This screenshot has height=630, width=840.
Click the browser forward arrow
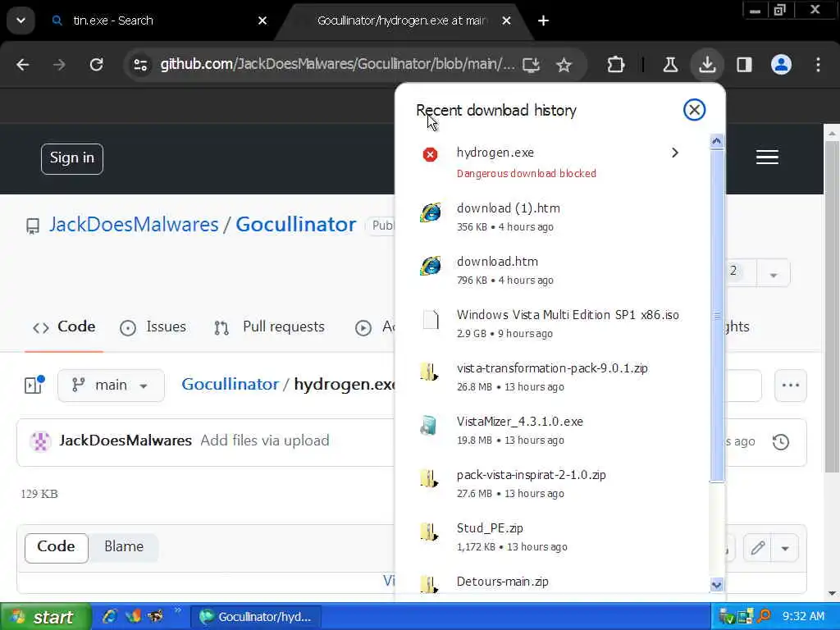pyautogui.click(x=59, y=65)
